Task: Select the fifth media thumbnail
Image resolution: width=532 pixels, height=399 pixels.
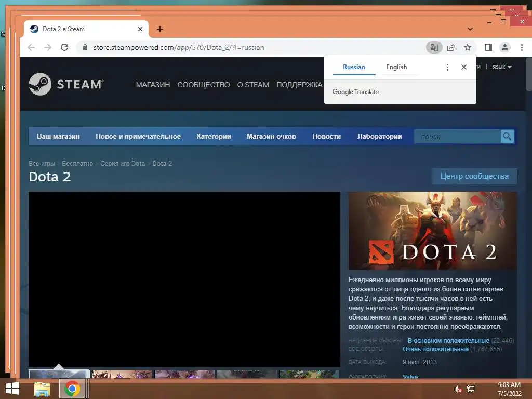Action: pos(309,374)
